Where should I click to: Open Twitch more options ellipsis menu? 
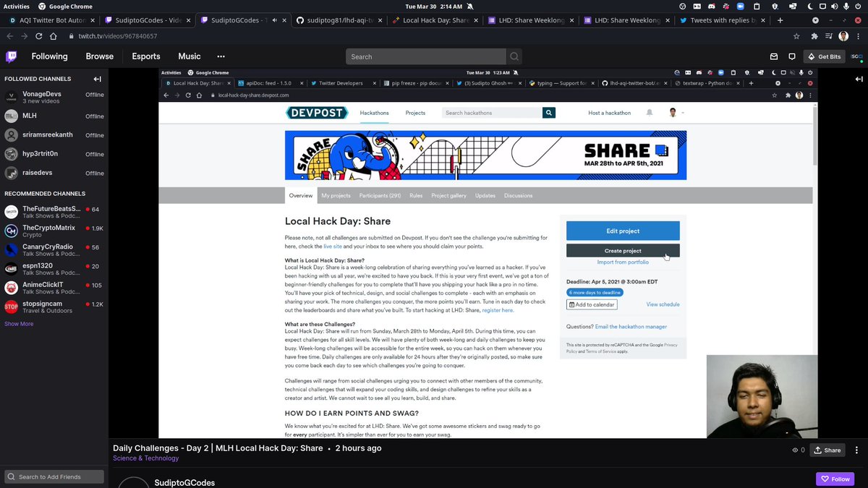pyautogui.click(x=221, y=56)
